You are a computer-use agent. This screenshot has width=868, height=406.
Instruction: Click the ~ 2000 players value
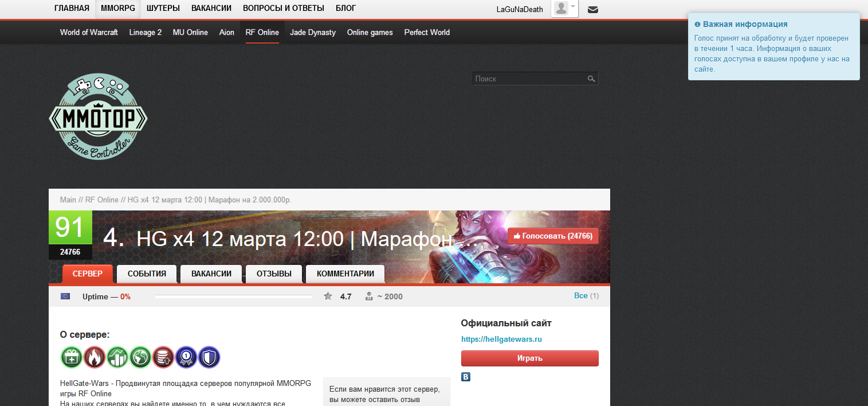pyautogui.click(x=390, y=296)
